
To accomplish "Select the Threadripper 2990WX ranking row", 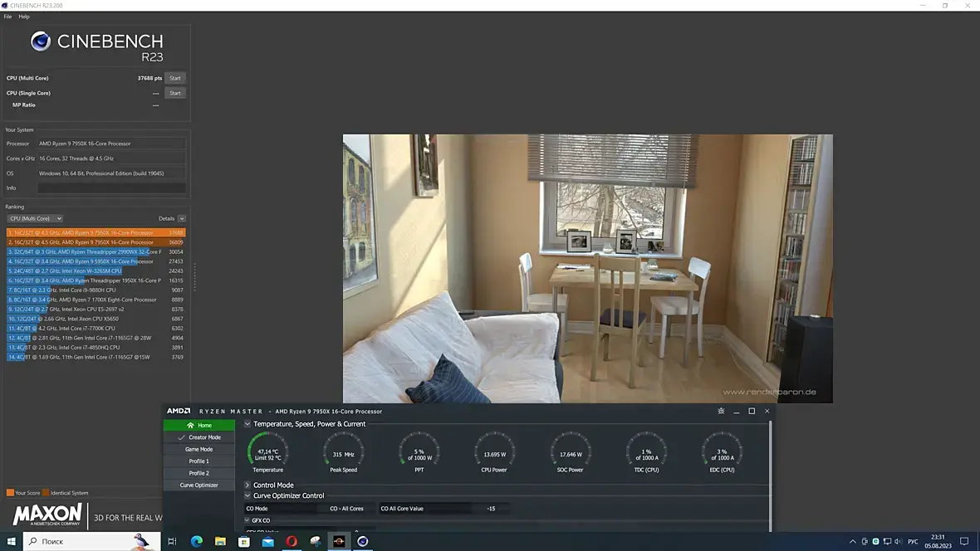I will coord(96,251).
